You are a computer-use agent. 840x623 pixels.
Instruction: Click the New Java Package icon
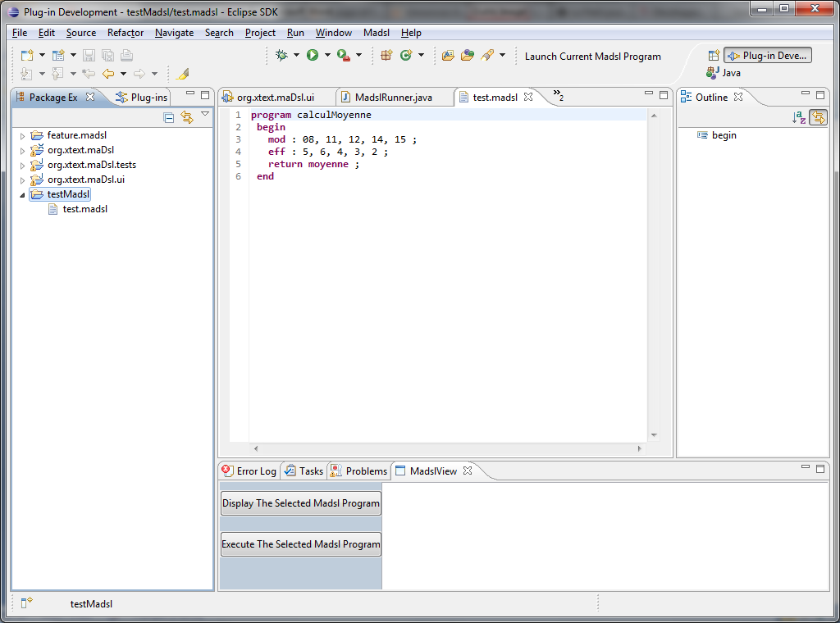click(x=386, y=56)
